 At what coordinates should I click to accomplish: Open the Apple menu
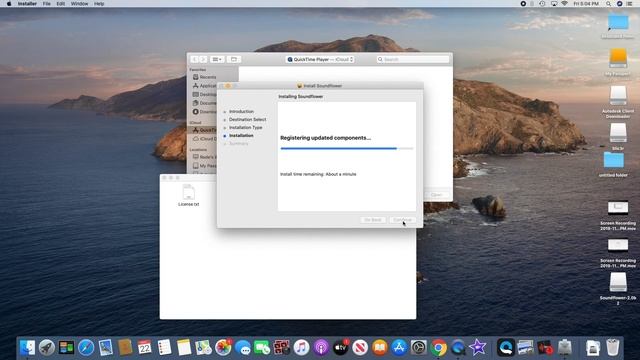[x=9, y=4]
